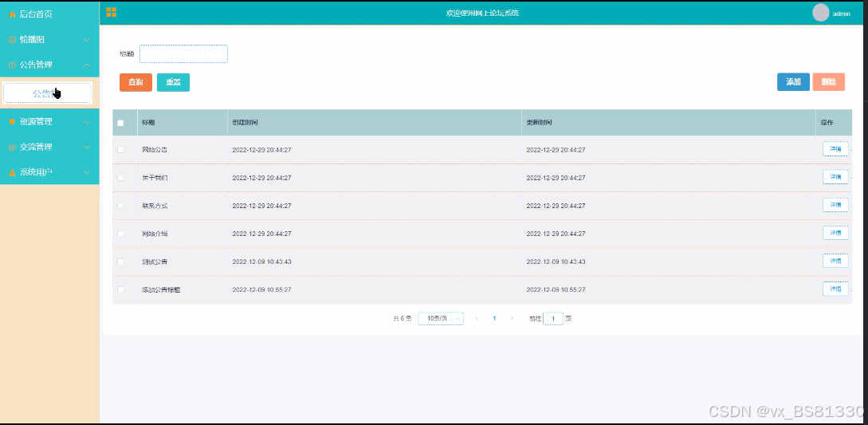Check the row for 联系方式
Screen dimensions: 868x425
(120, 206)
